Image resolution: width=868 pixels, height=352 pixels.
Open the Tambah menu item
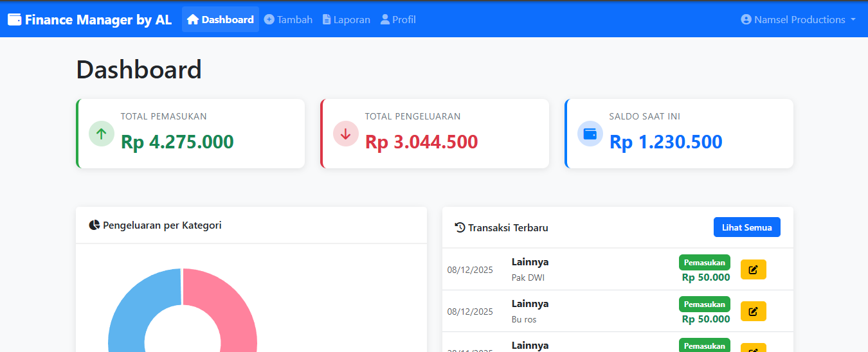click(288, 19)
